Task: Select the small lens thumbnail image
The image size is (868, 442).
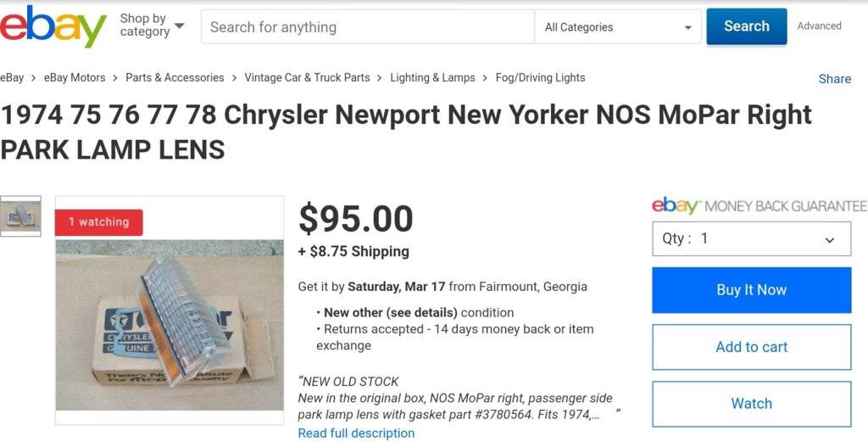Action: click(x=20, y=216)
